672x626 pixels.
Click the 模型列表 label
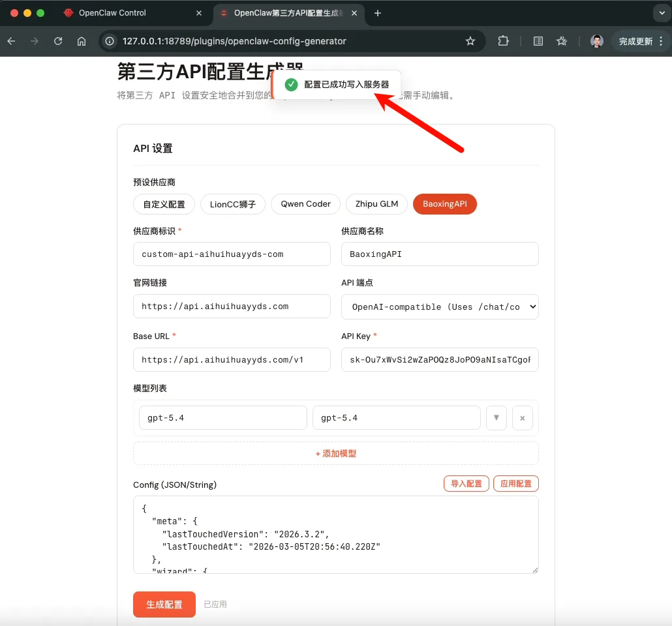pos(150,388)
